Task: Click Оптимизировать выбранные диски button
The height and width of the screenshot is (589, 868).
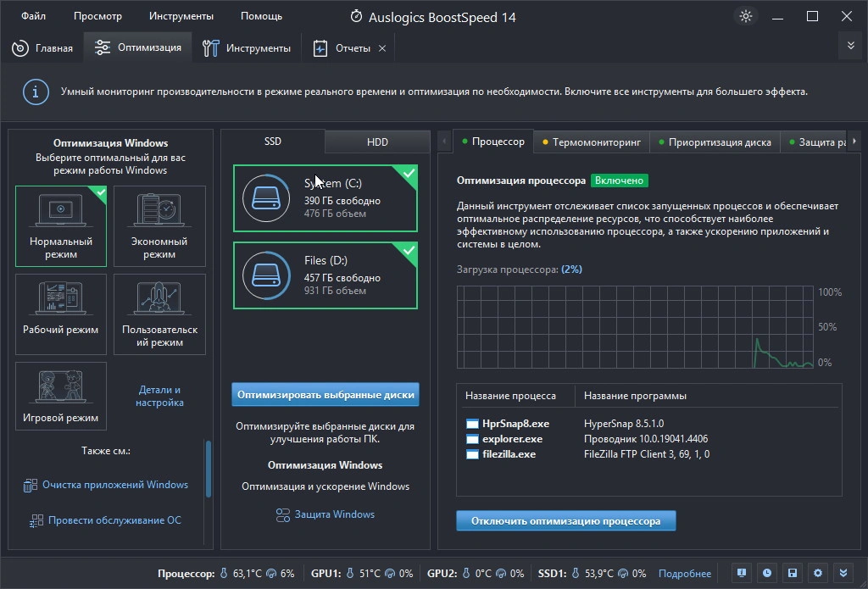Action: (325, 395)
